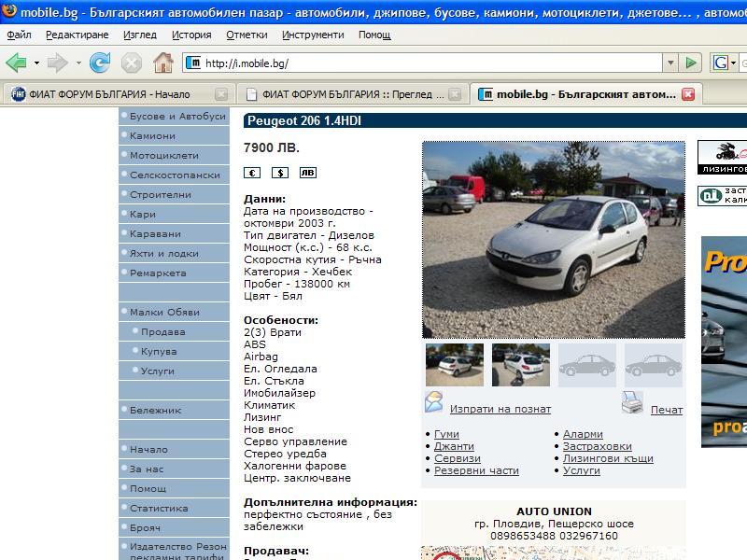Select the second car photo thumbnail
This screenshot has width=747, height=560.
[521, 365]
